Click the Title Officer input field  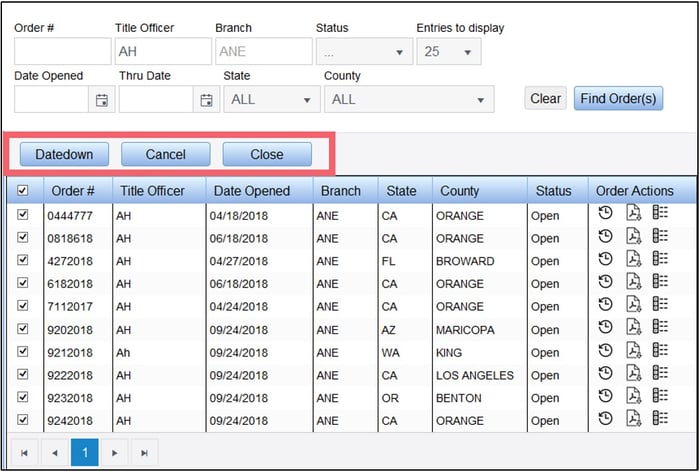[163, 51]
